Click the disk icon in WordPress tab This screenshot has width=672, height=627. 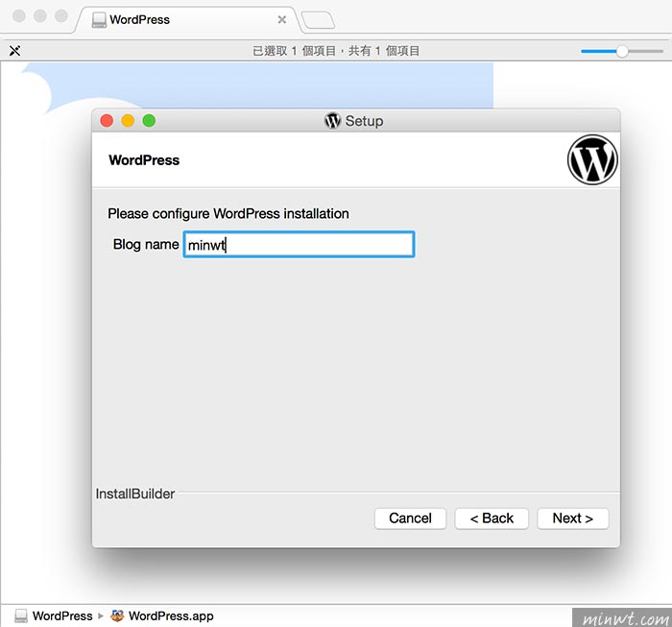pos(99,20)
